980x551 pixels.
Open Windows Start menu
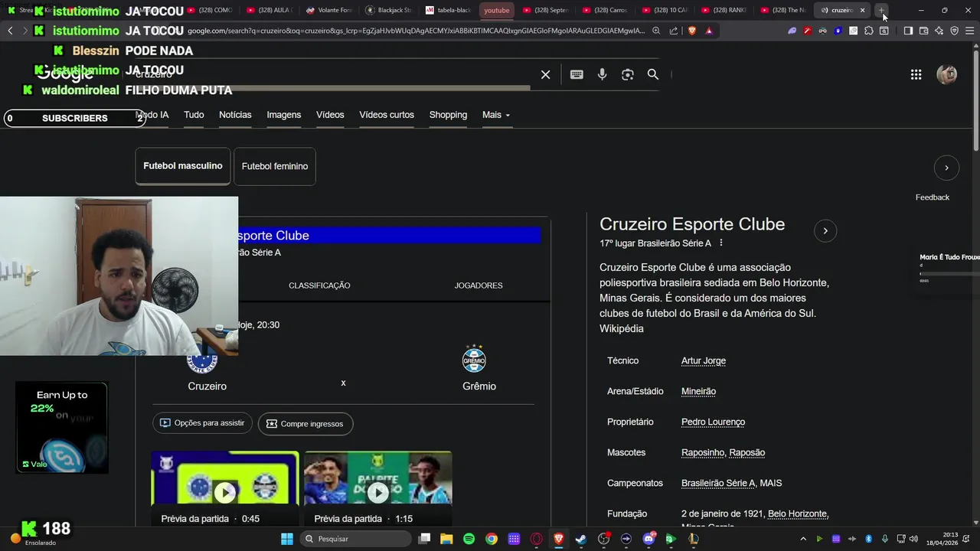click(x=286, y=539)
